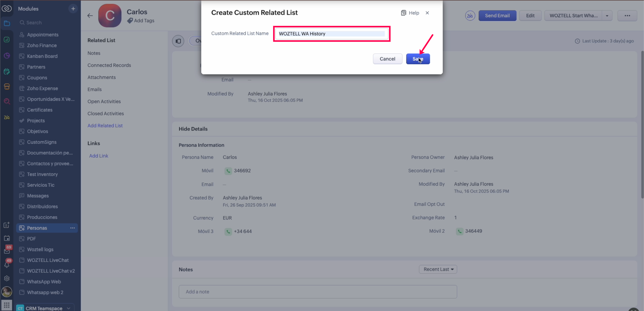Open the notifications bell icon in left rail
644x311 pixels.
coord(7,265)
